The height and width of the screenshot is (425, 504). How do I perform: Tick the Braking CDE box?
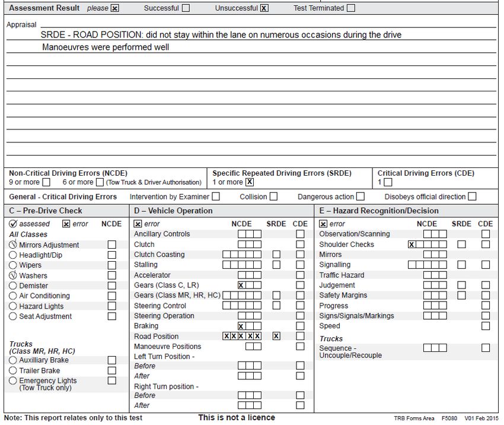point(300,326)
